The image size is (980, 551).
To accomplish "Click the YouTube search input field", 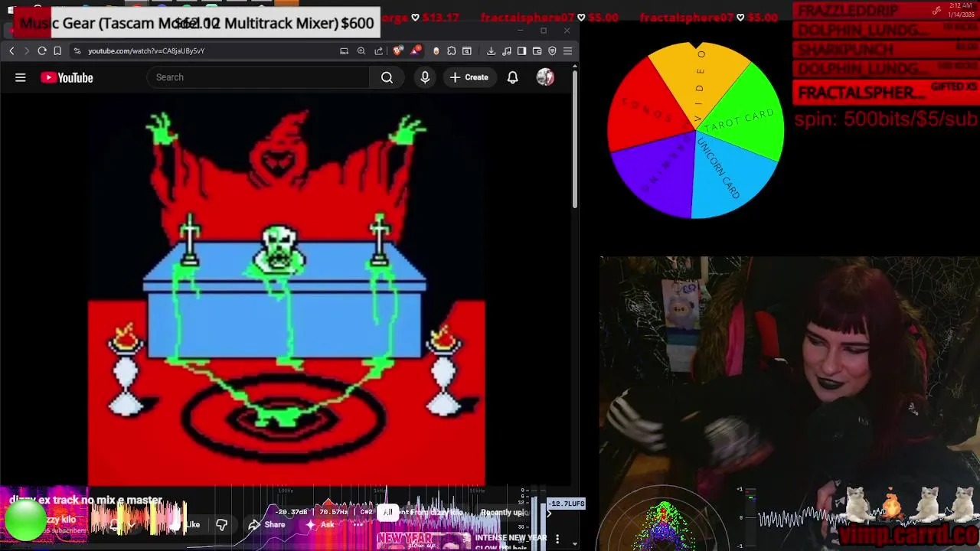I will (x=259, y=77).
